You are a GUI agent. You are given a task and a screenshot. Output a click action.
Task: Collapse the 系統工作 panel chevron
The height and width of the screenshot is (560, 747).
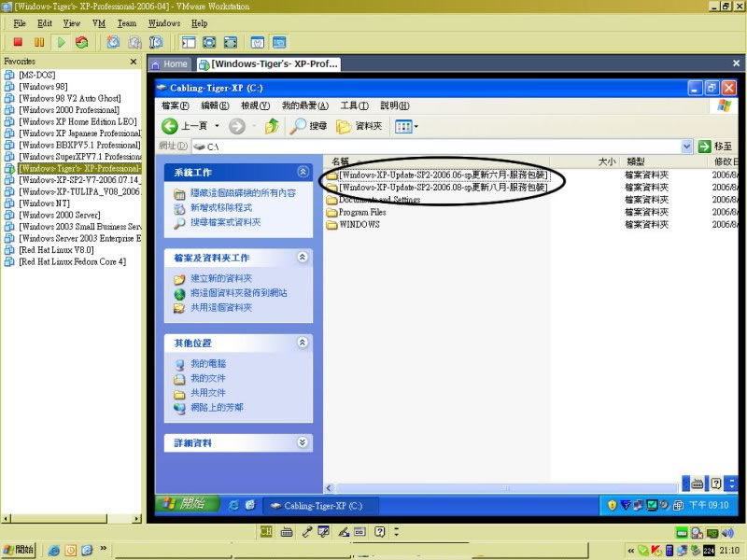coord(303,172)
